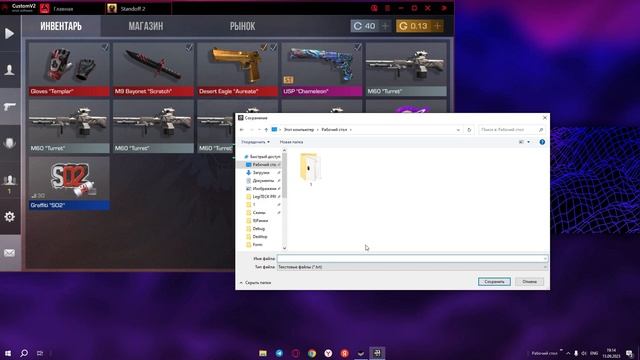This screenshot has height=360, width=640.
Task: Open Yandex browser from the taskbar
Action: 328,353
